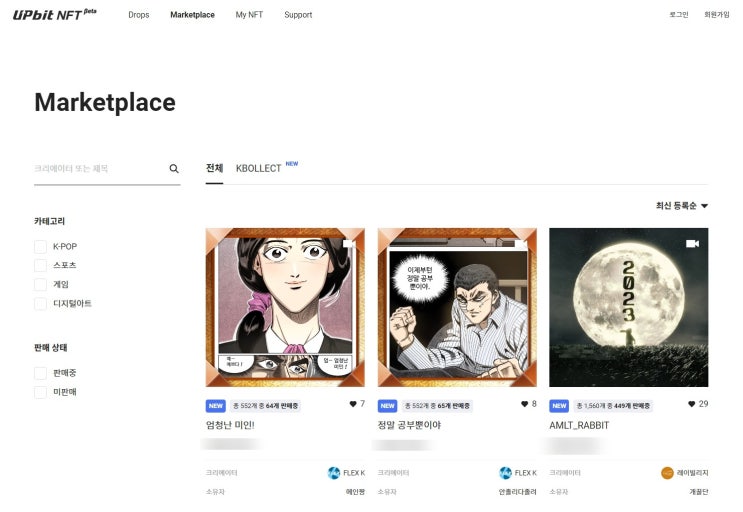The width and height of the screenshot is (743, 512).
Task: Click FLEX K creator avatar under 정말 공부뿐이야
Action: [x=506, y=473]
